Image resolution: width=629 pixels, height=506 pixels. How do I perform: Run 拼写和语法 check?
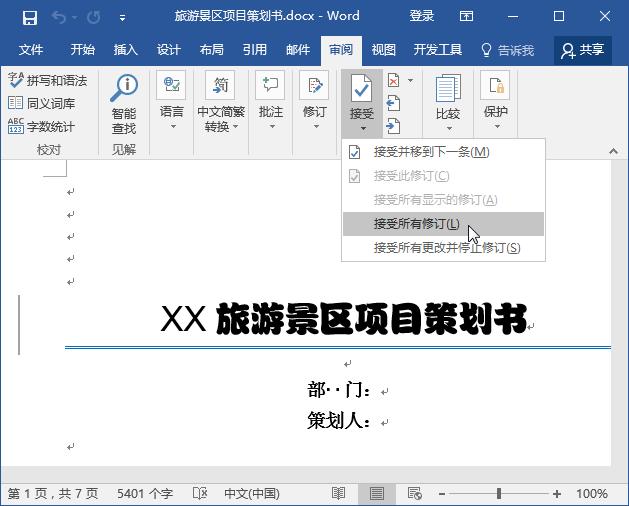[47, 81]
